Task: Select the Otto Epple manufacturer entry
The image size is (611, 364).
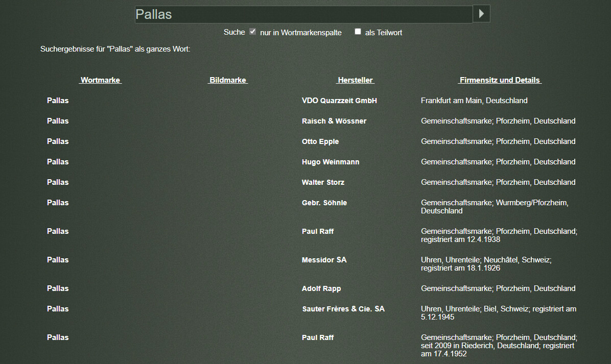Action: coord(320,141)
